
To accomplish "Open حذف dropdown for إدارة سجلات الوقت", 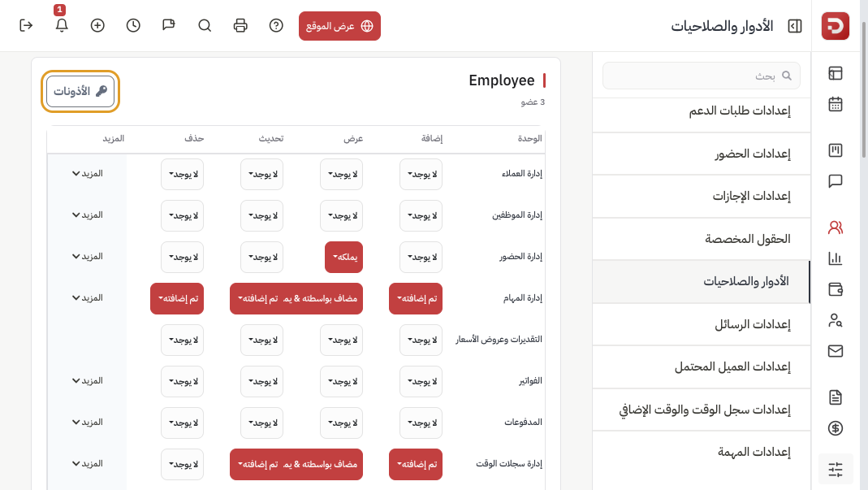I will 182,465.
